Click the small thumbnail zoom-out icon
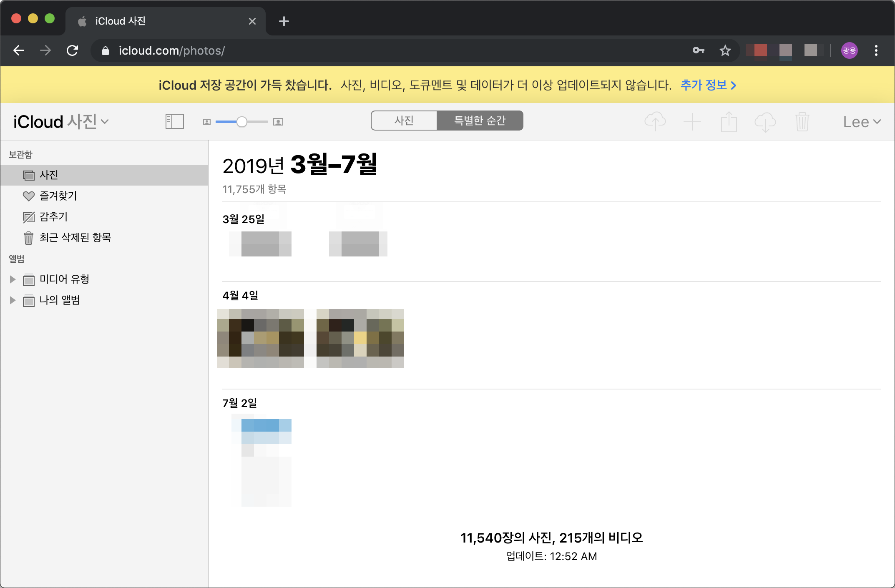This screenshot has height=588, width=895. (206, 122)
